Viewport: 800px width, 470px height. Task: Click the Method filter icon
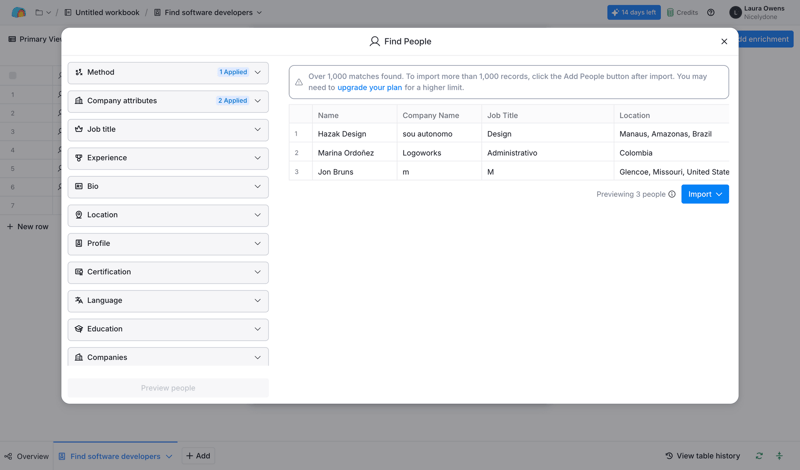pos(79,72)
